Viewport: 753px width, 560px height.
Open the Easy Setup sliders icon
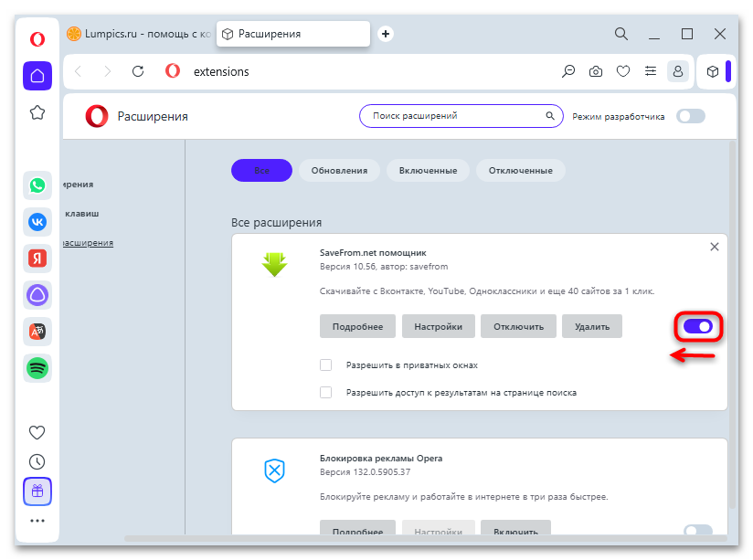[x=651, y=71]
